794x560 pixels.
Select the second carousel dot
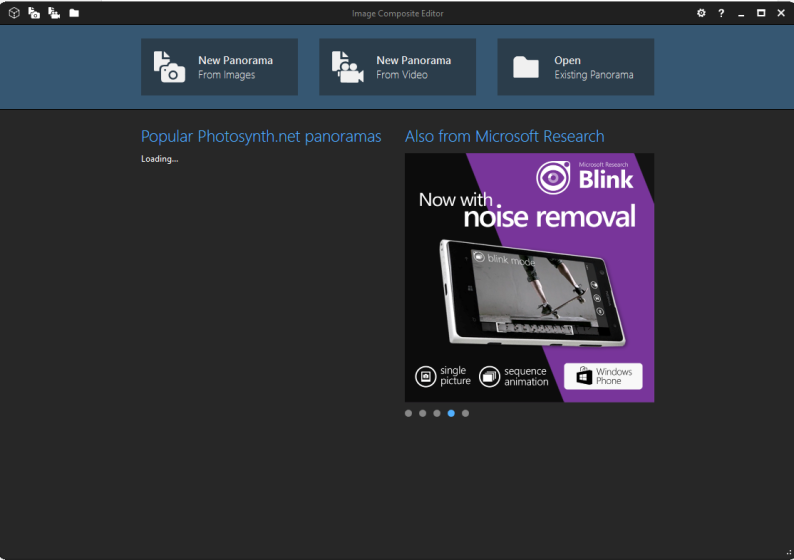tap(423, 413)
